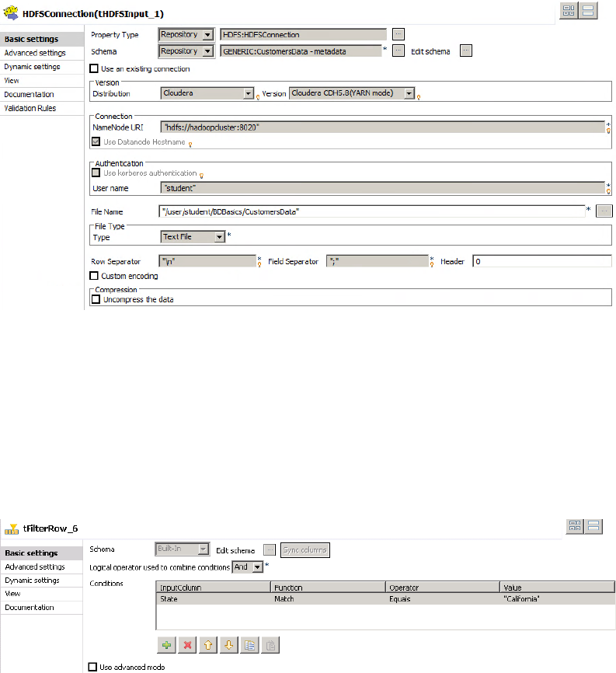The width and height of the screenshot is (616, 673).
Task: Click the Equals operator cell
Action: click(443, 598)
